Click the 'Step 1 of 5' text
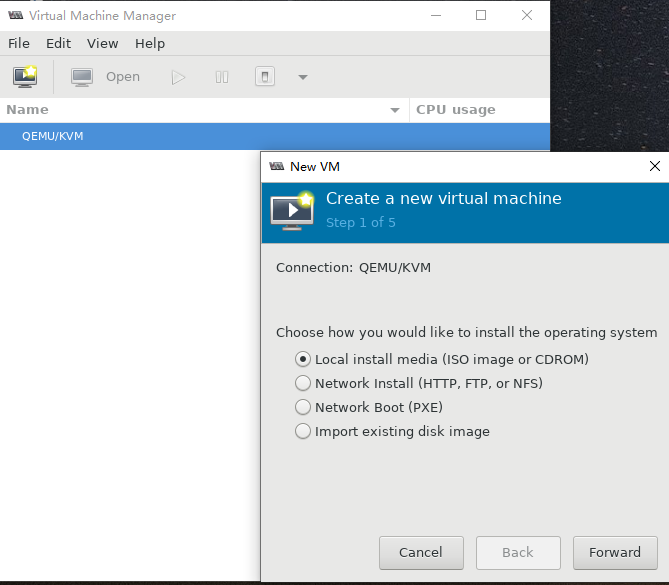This screenshot has width=669, height=585. (361, 222)
